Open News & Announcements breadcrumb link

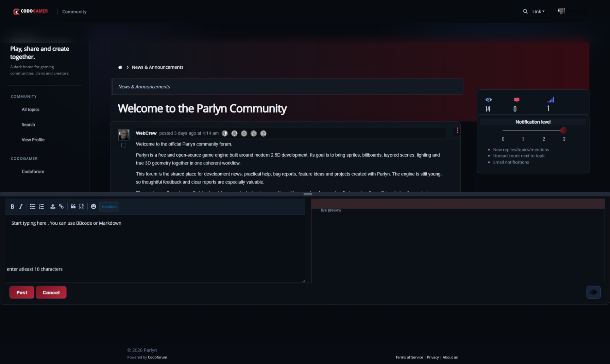(157, 67)
